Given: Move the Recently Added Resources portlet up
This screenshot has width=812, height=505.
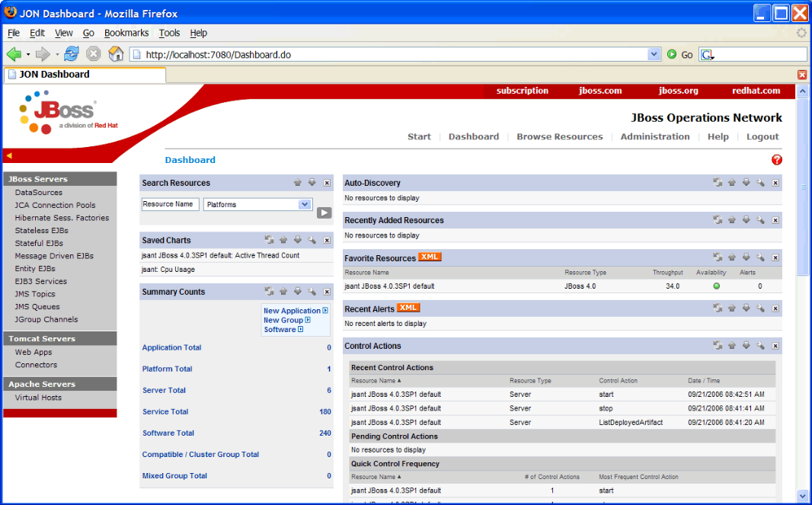Looking at the screenshot, I should click(x=731, y=220).
